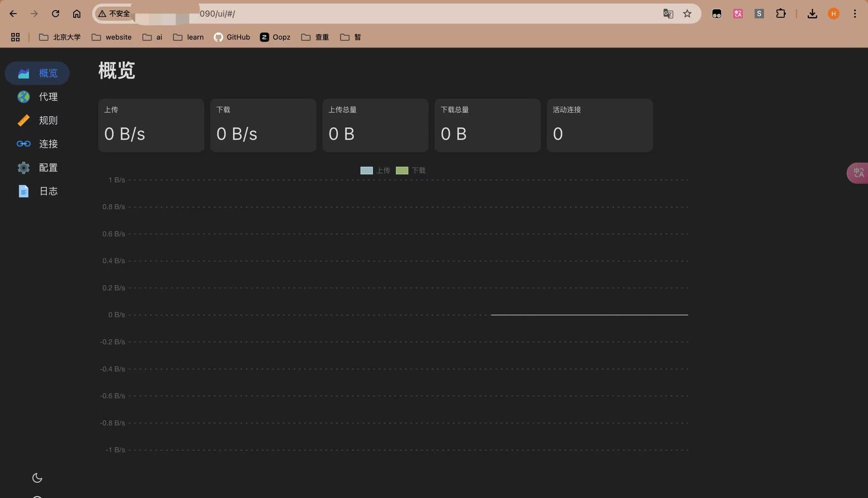Open the GitHub bookmark

pyautogui.click(x=232, y=37)
